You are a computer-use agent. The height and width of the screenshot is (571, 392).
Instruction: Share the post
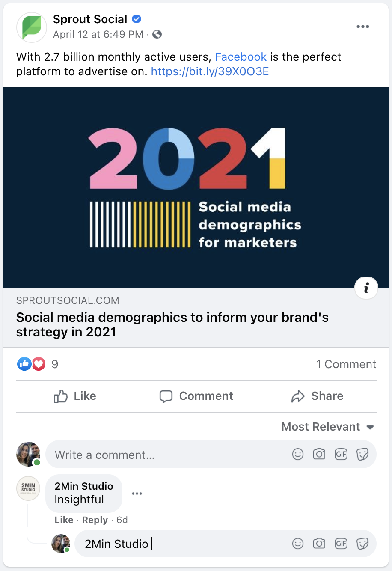click(317, 396)
